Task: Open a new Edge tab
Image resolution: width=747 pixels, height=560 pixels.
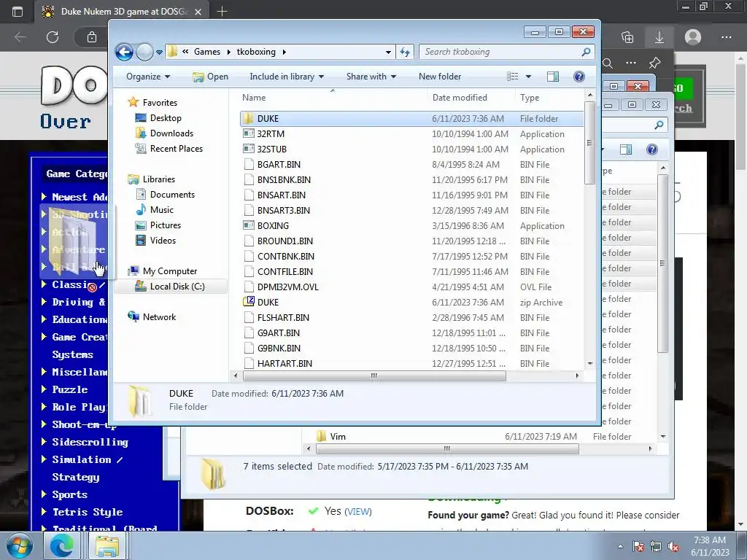Action: coord(222,12)
